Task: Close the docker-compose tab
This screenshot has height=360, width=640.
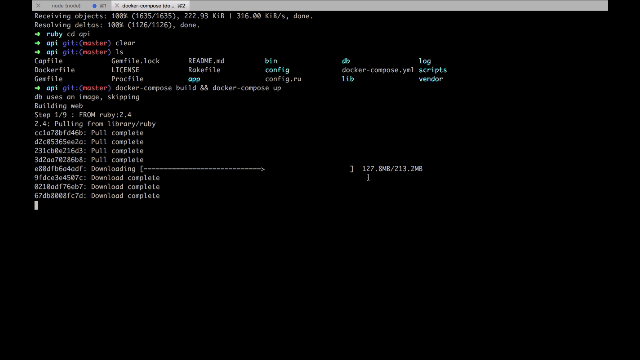Action: point(117,6)
